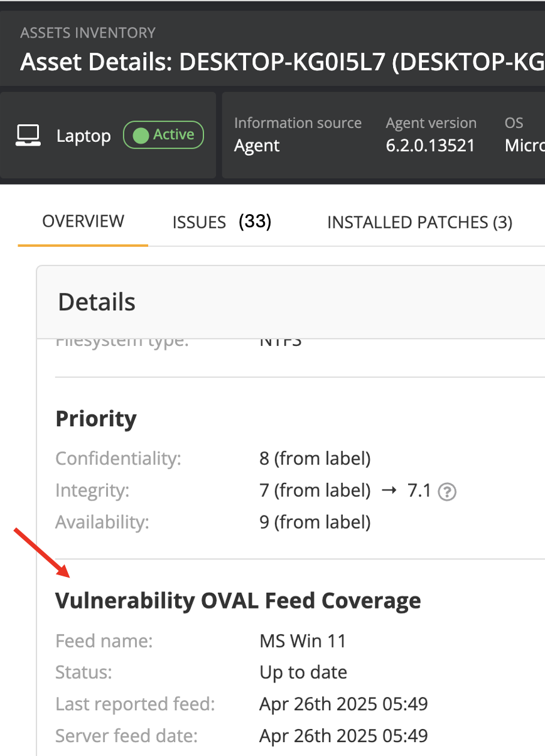
Task: Switch to the Issues (33) tab
Action: tap(222, 222)
